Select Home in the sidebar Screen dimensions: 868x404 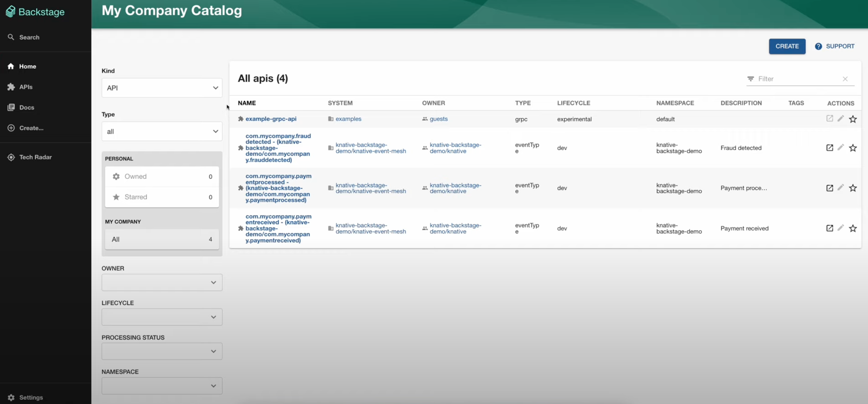click(x=26, y=66)
